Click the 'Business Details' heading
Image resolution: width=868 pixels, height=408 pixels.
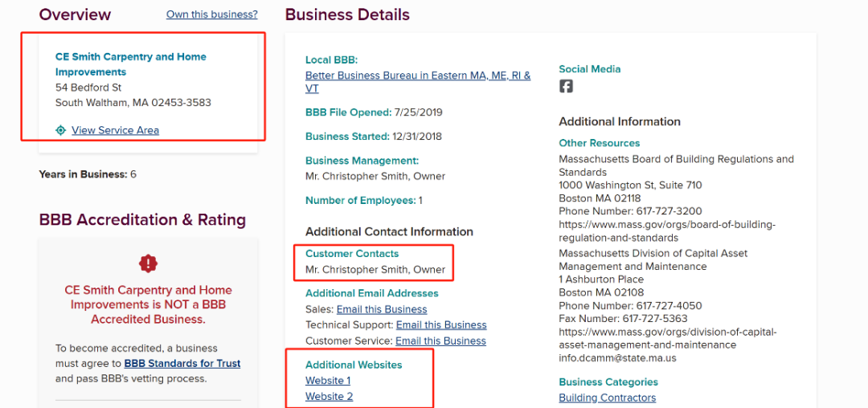click(347, 14)
